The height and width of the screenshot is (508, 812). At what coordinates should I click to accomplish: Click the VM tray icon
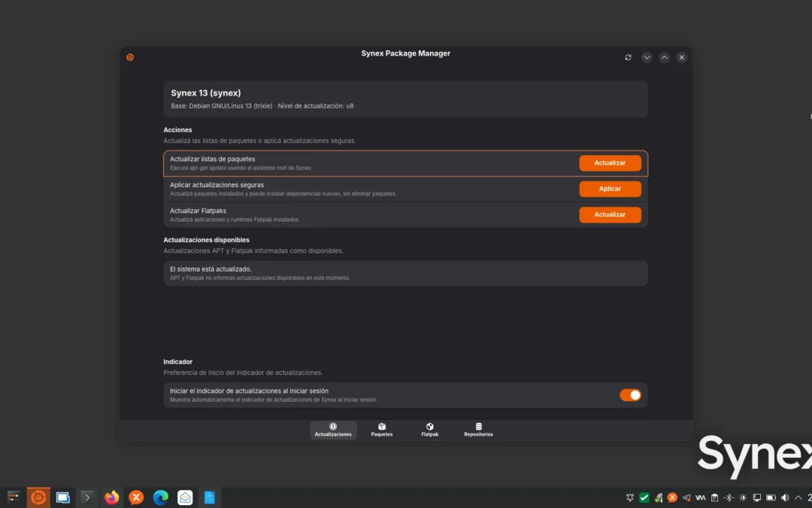click(701, 497)
